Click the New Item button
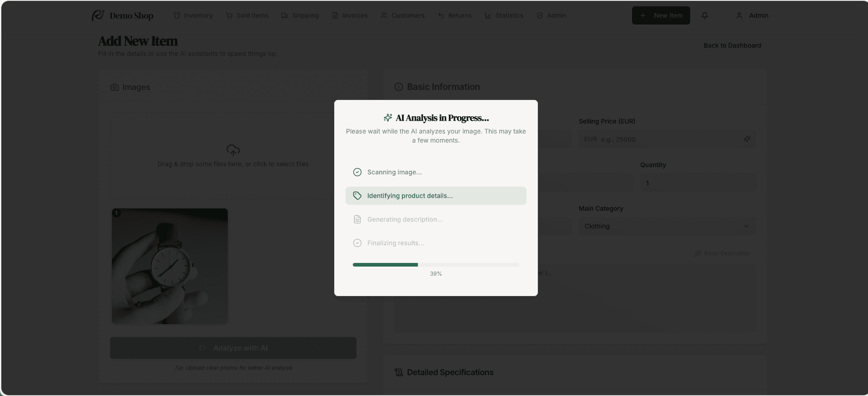This screenshot has height=396, width=868. coord(661,15)
